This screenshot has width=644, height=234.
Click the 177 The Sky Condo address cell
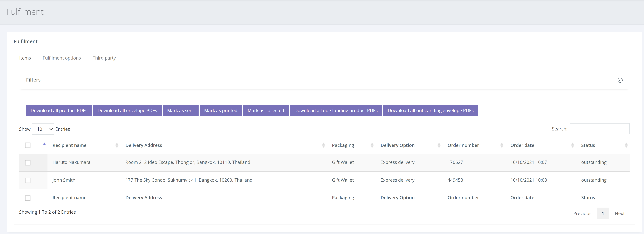pyautogui.click(x=189, y=180)
